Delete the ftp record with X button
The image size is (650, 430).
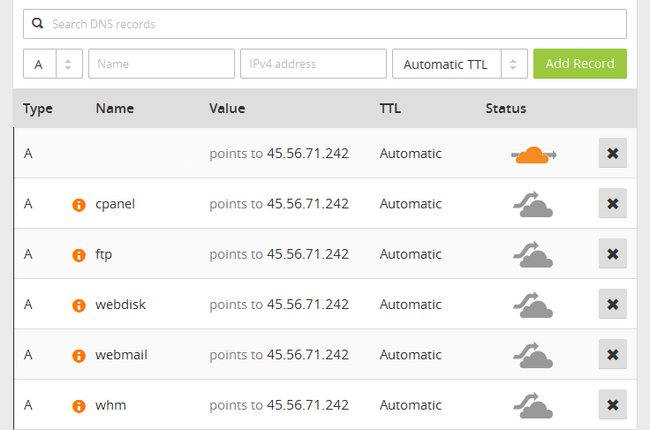pyautogui.click(x=612, y=254)
